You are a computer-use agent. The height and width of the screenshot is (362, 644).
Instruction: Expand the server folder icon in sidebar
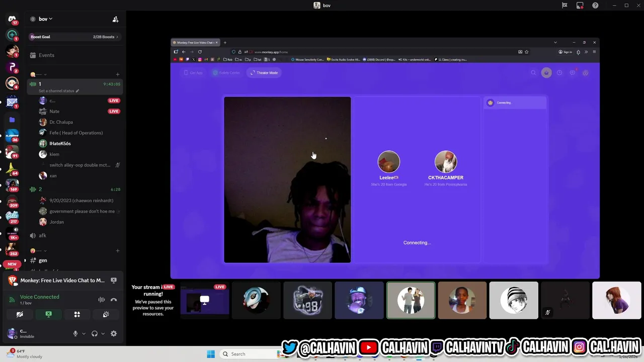[12, 120]
